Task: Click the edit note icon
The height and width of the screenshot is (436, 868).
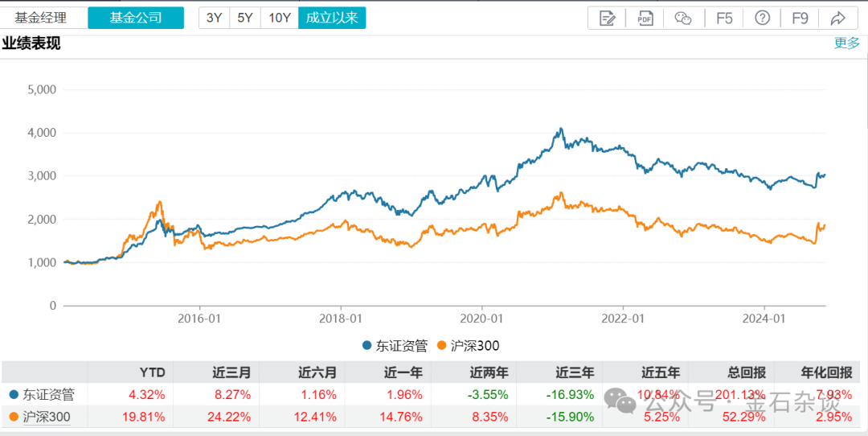Action: click(x=608, y=18)
